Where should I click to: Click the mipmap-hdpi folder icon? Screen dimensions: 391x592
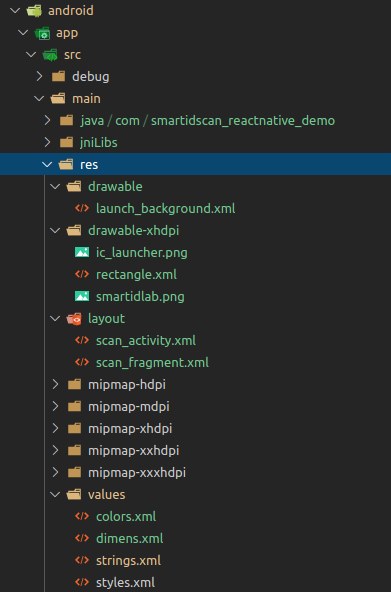[75, 385]
